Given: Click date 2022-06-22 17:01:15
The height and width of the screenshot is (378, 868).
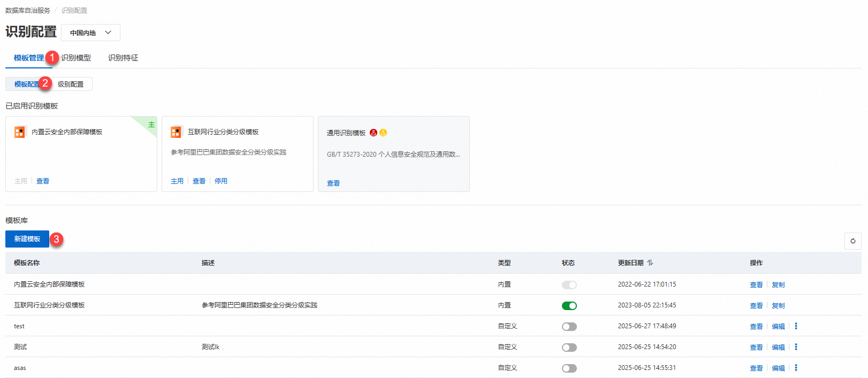Looking at the screenshot, I should pyautogui.click(x=647, y=284).
